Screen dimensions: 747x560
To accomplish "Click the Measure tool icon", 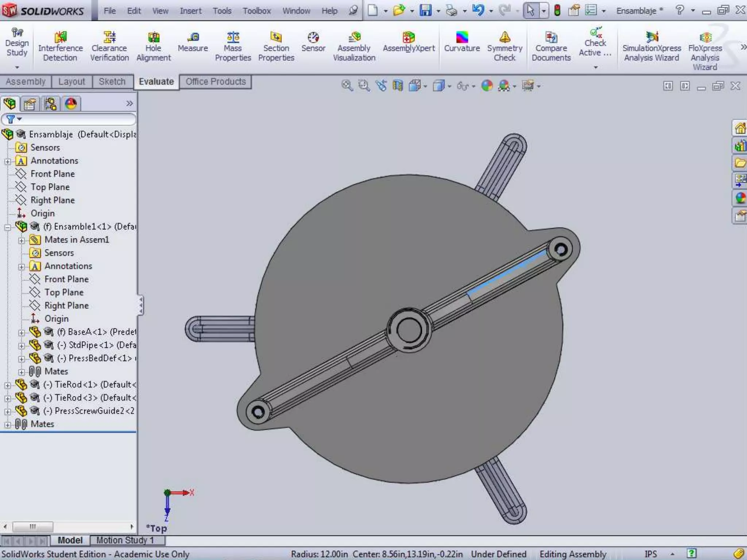I will (x=193, y=38).
